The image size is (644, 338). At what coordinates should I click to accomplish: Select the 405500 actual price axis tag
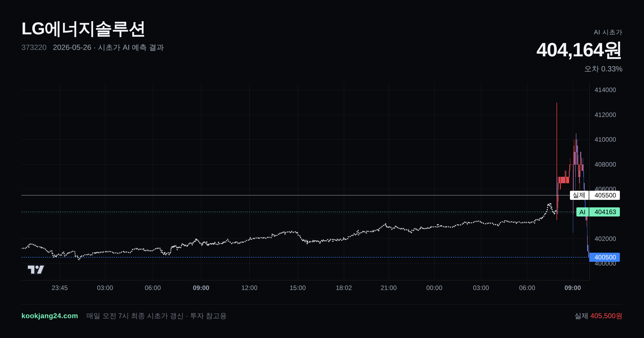(605, 195)
